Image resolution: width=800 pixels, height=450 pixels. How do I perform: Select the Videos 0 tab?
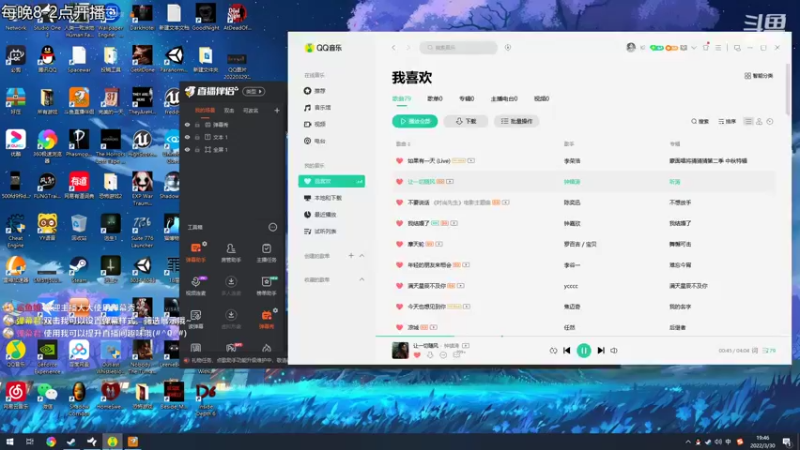click(x=541, y=98)
